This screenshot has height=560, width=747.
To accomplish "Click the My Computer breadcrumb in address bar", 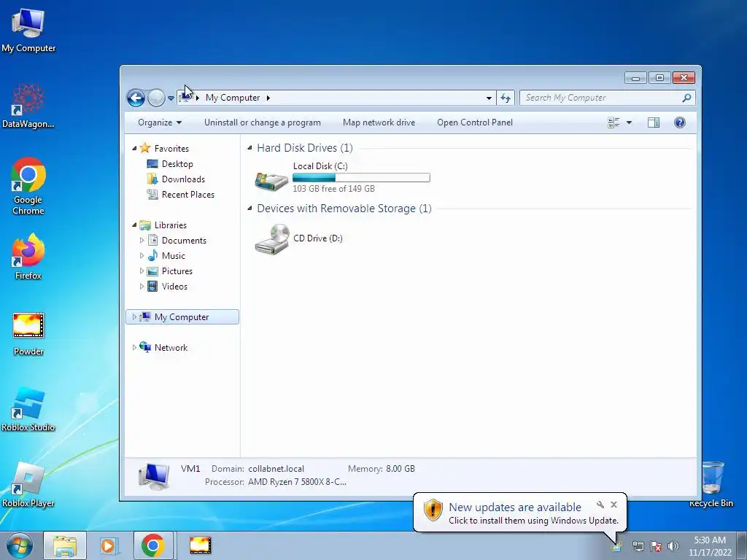I will pyautogui.click(x=233, y=98).
